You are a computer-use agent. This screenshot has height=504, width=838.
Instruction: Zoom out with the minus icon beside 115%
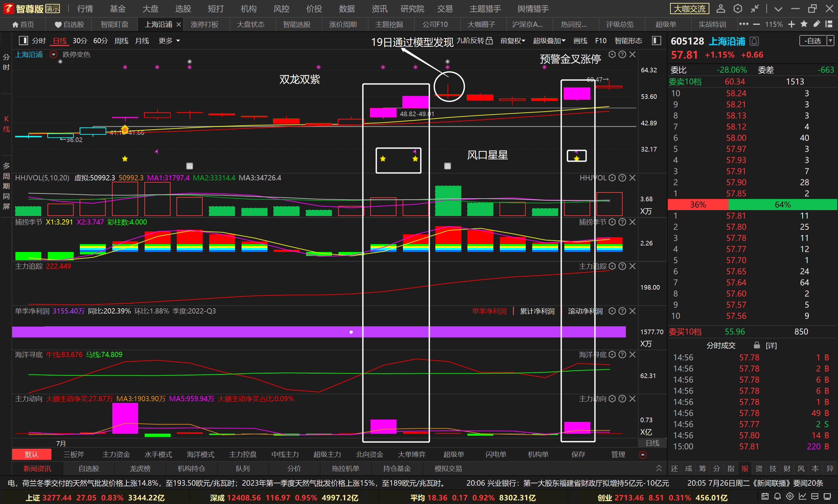[x=756, y=25]
